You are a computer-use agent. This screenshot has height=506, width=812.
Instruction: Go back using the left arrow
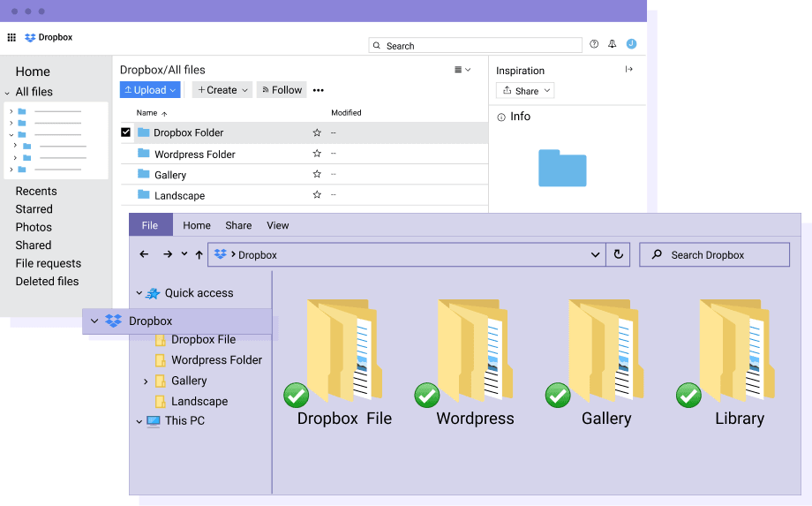pyautogui.click(x=144, y=254)
